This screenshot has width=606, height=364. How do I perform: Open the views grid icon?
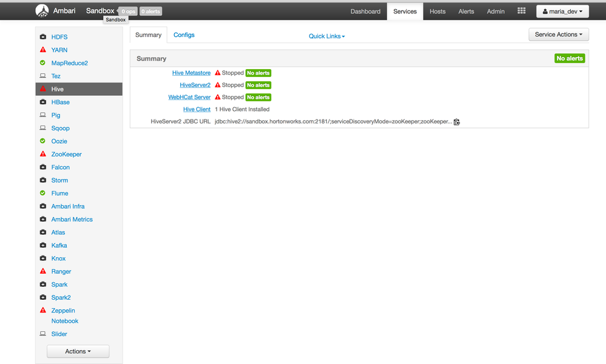pyautogui.click(x=521, y=11)
